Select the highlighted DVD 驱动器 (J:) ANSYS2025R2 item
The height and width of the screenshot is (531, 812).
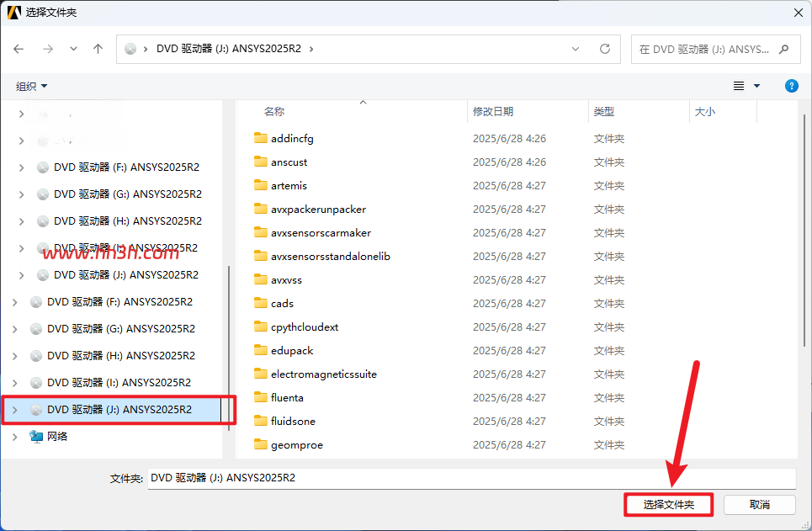113,410
